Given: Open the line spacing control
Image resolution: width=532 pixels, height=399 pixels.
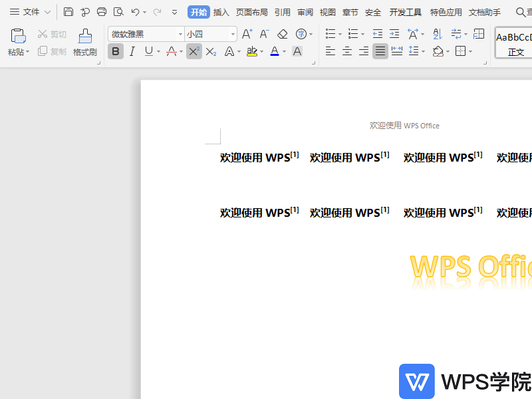Looking at the screenshot, I should coord(412,51).
